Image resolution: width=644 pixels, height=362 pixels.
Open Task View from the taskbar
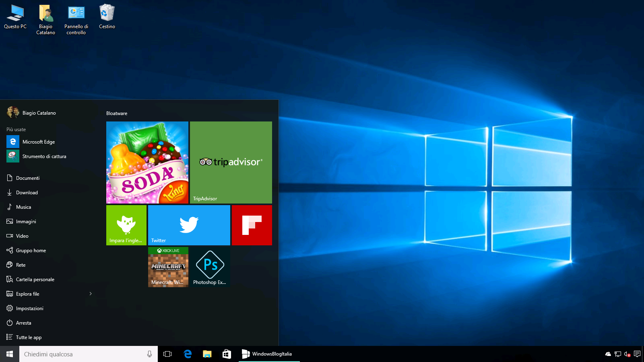[x=167, y=354]
